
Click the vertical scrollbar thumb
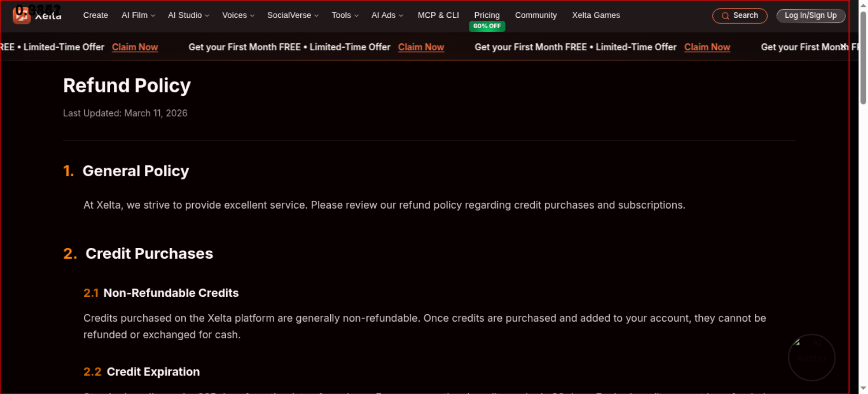[863, 57]
